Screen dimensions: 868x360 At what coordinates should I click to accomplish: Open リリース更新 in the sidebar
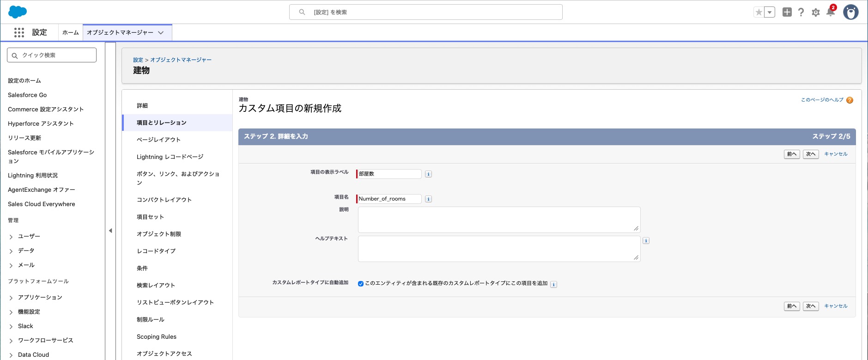24,138
